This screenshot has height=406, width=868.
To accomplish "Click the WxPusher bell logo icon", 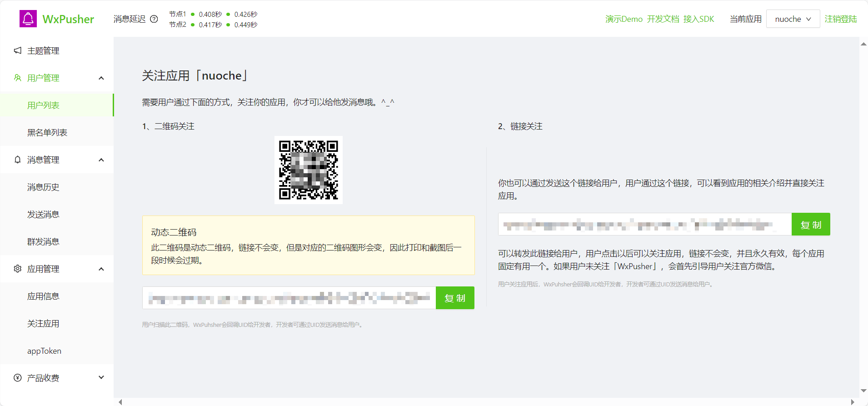I will (28, 19).
